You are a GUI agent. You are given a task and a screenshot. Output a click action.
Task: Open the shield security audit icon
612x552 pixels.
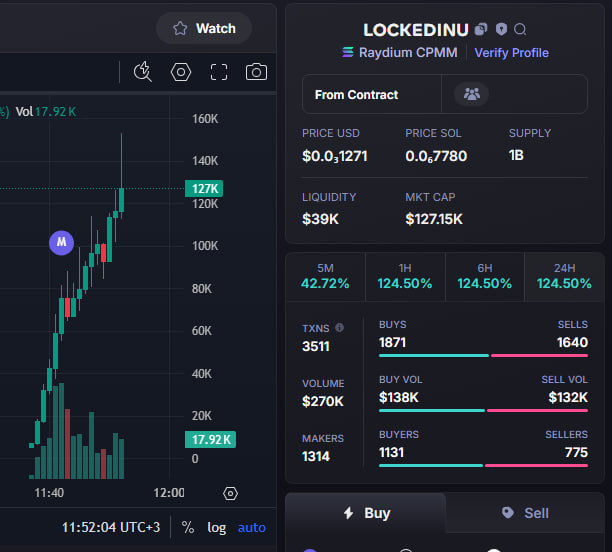[x=501, y=29]
